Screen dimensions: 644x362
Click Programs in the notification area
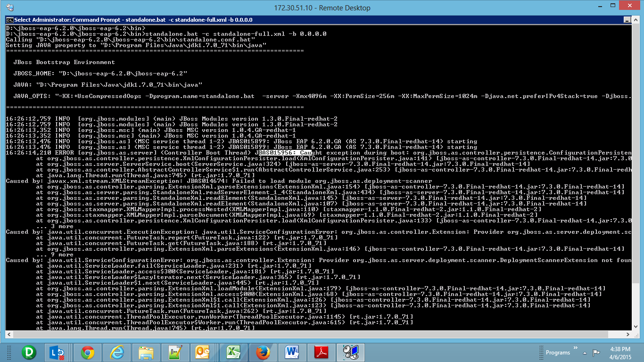[x=558, y=352]
